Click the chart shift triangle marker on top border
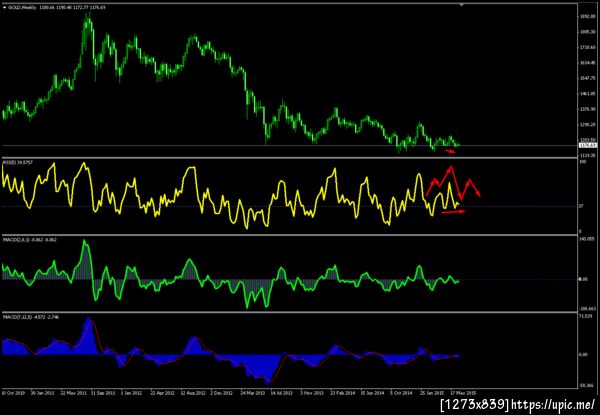This screenshot has width=600, height=415. (x=461, y=5)
